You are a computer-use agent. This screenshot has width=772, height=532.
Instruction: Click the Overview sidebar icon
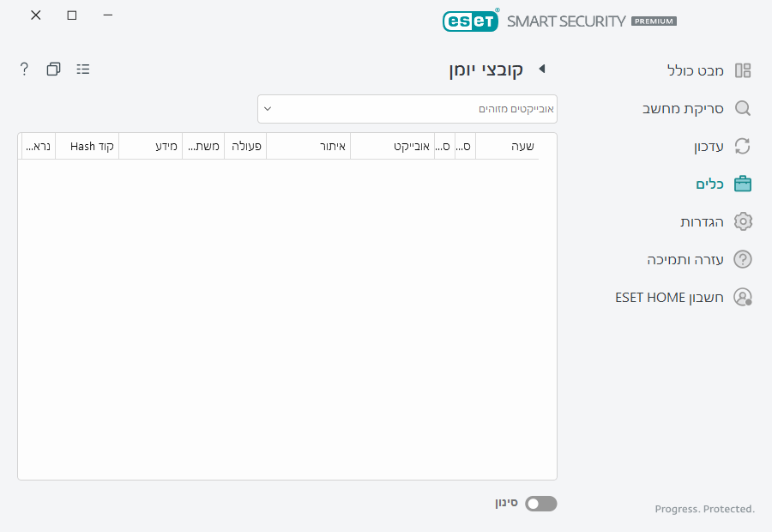(x=742, y=70)
